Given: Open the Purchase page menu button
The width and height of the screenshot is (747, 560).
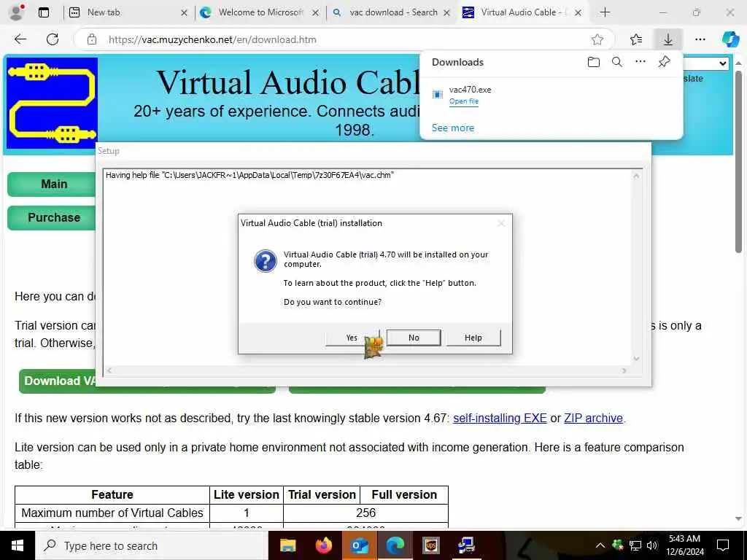Looking at the screenshot, I should point(53,217).
